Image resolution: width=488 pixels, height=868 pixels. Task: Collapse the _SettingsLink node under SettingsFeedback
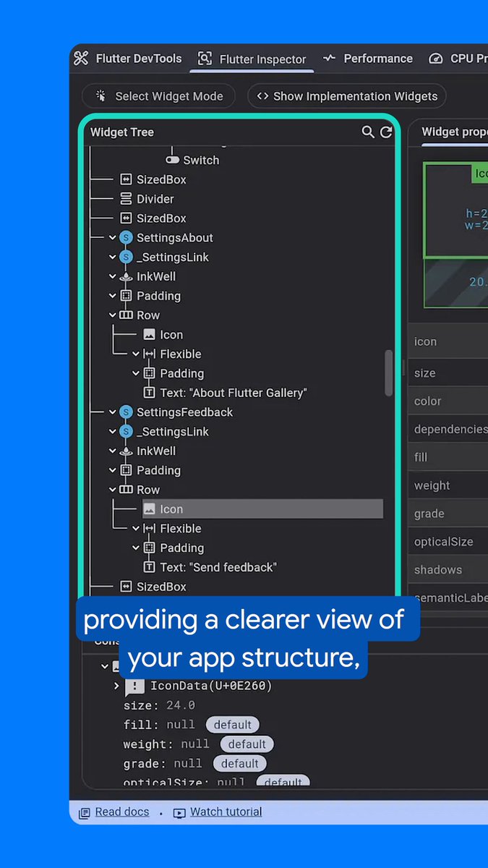[113, 431]
